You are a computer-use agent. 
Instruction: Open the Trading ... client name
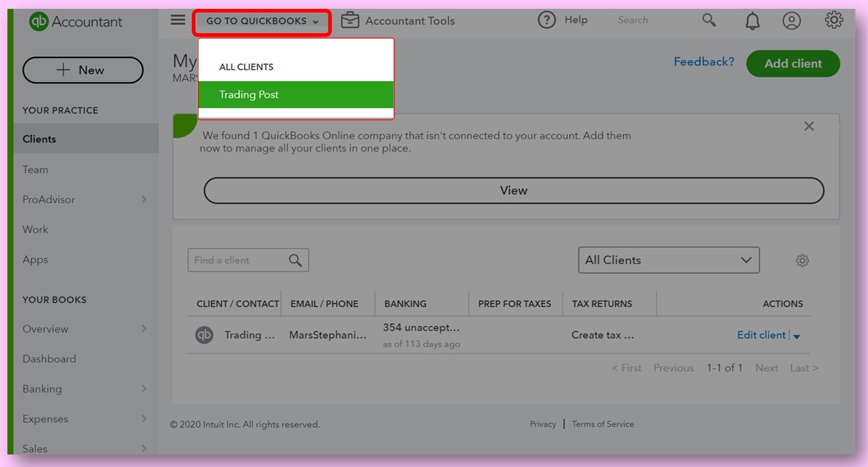tap(249, 335)
